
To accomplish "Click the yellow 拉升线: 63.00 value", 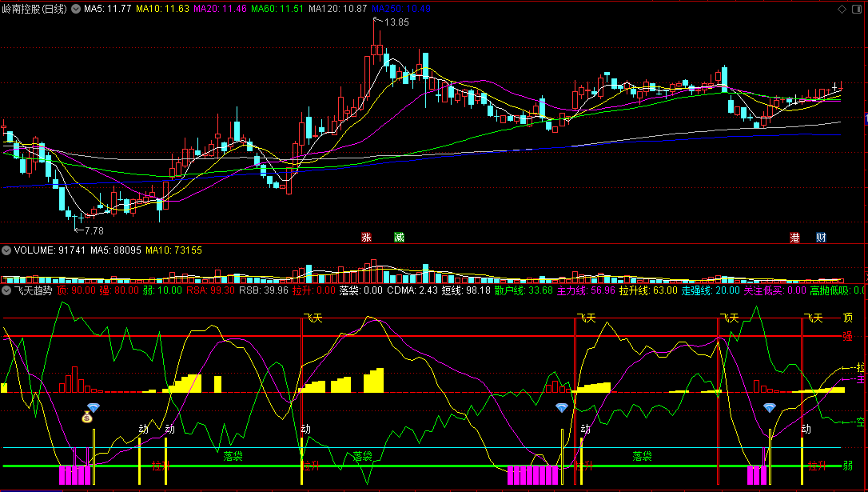I will click(648, 290).
